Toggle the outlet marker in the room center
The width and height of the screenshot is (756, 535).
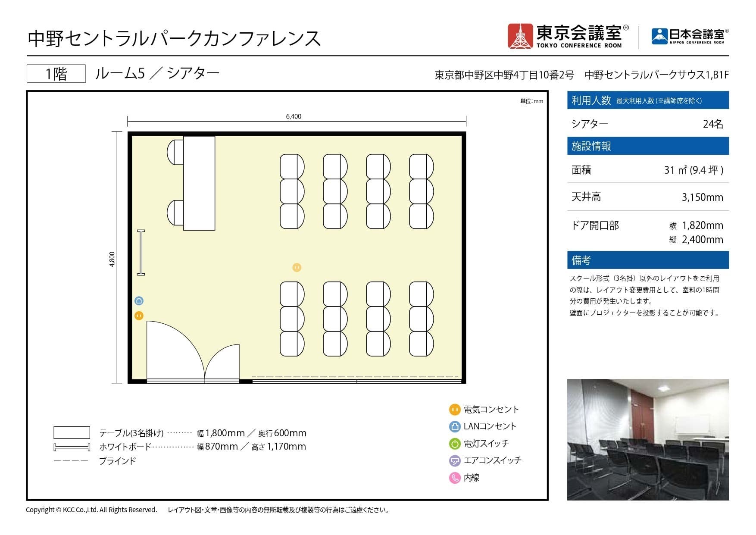(297, 267)
